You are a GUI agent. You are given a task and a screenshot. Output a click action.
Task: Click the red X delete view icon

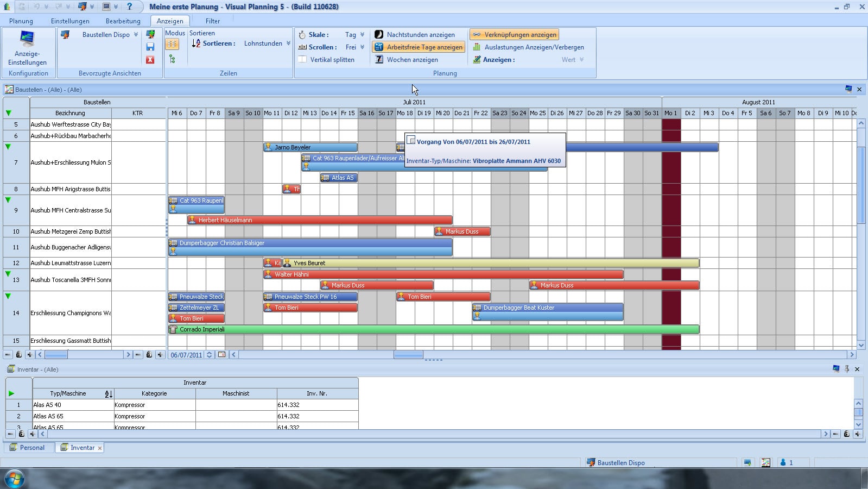150,60
